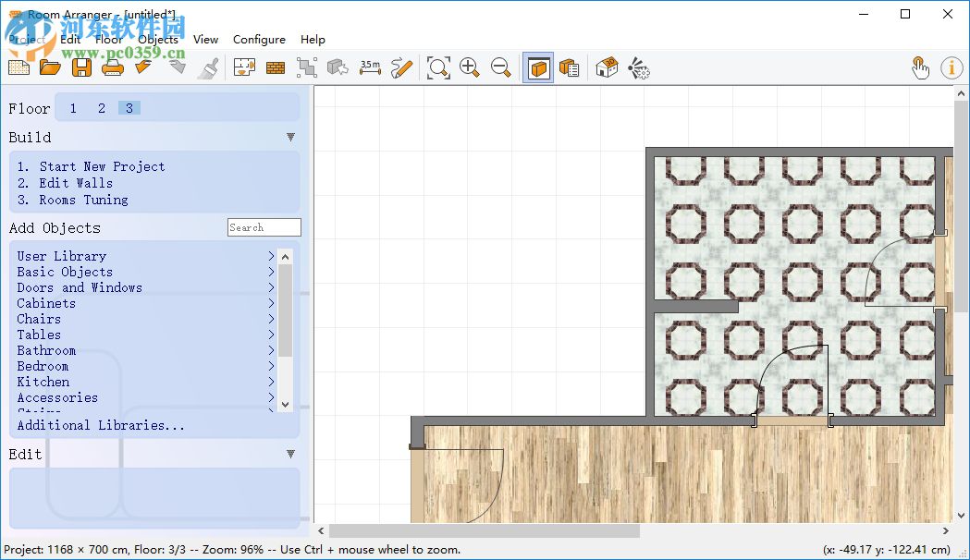Screen dimensions: 970x560
Task: Click the zoom out magnifier icon
Action: pyautogui.click(x=501, y=67)
